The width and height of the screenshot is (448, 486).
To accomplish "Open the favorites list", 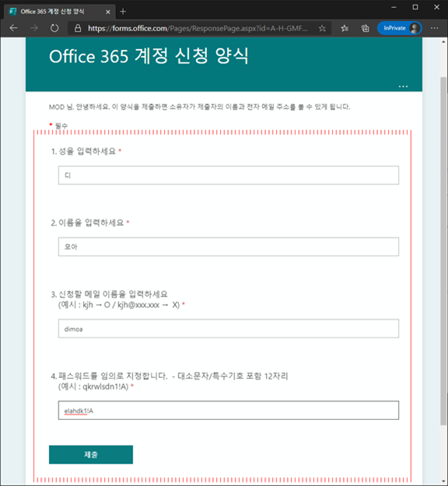I will [x=345, y=29].
